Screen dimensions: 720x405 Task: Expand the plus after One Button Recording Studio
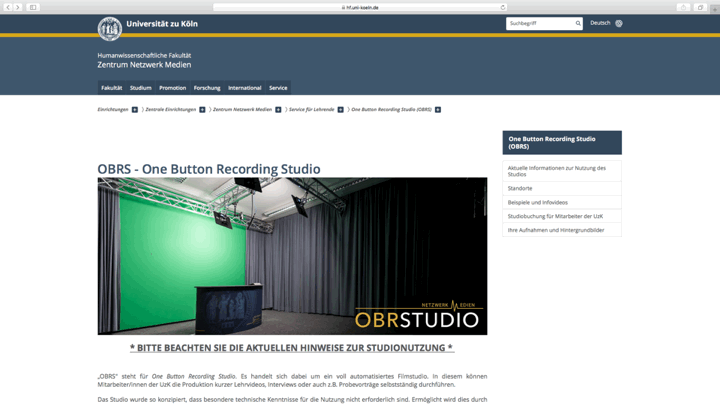click(438, 109)
